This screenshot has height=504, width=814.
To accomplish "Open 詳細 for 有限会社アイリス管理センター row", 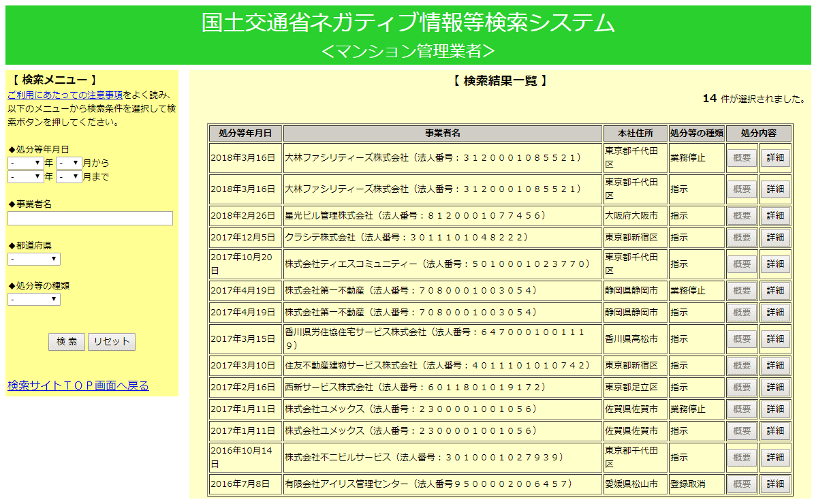I will [x=776, y=484].
